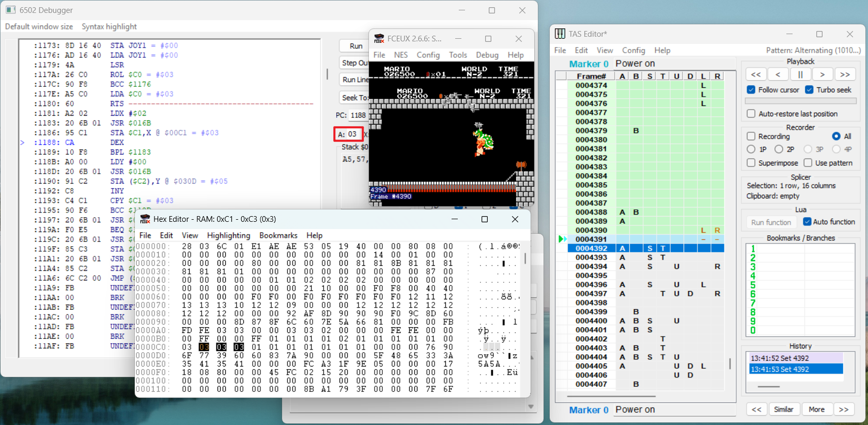Rewind to start with TAS Editor << playback button
This screenshot has width=868, height=425.
755,74
